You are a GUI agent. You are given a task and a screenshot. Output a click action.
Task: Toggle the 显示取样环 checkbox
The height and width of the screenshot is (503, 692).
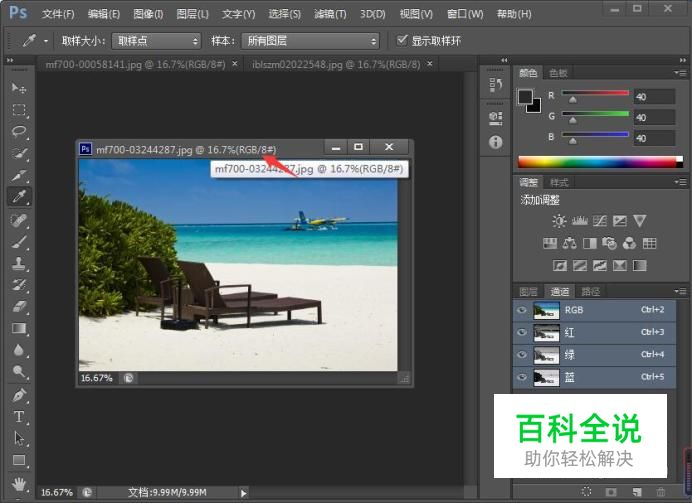pos(402,41)
